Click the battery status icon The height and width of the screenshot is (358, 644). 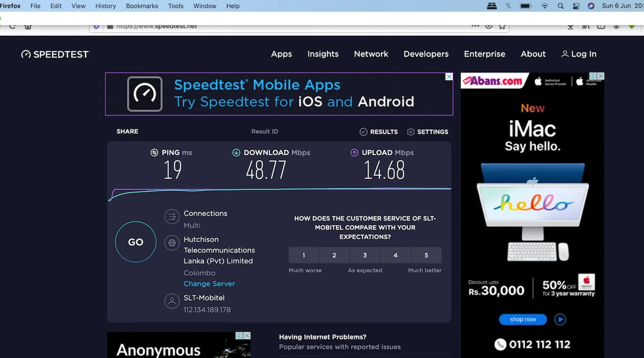[x=526, y=6]
